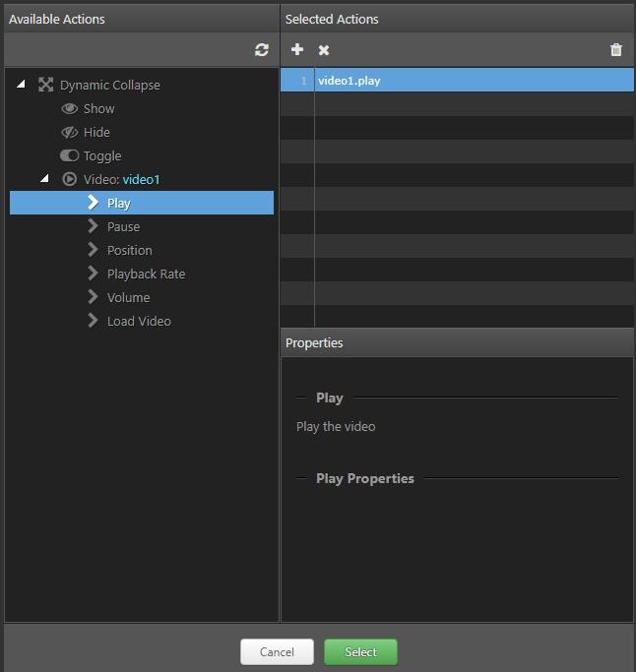Click the Available Actions panel header
This screenshot has width=636, height=672.
click(142, 20)
